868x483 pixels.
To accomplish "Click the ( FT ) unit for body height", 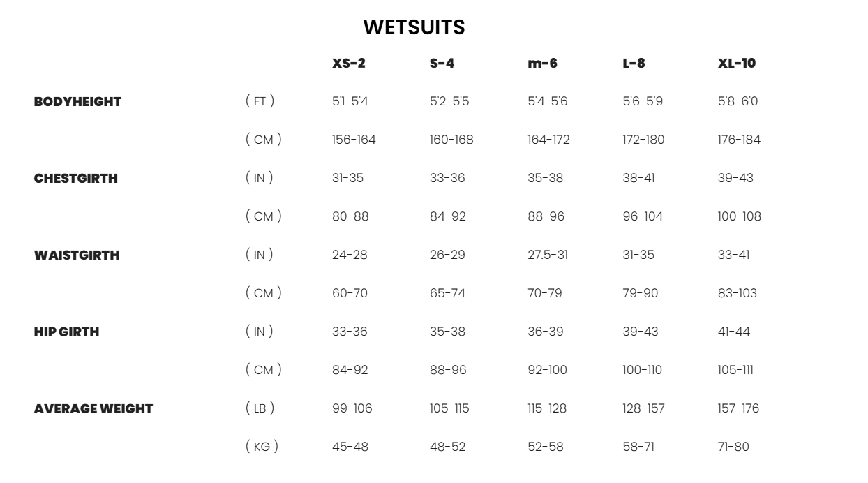I will (260, 101).
